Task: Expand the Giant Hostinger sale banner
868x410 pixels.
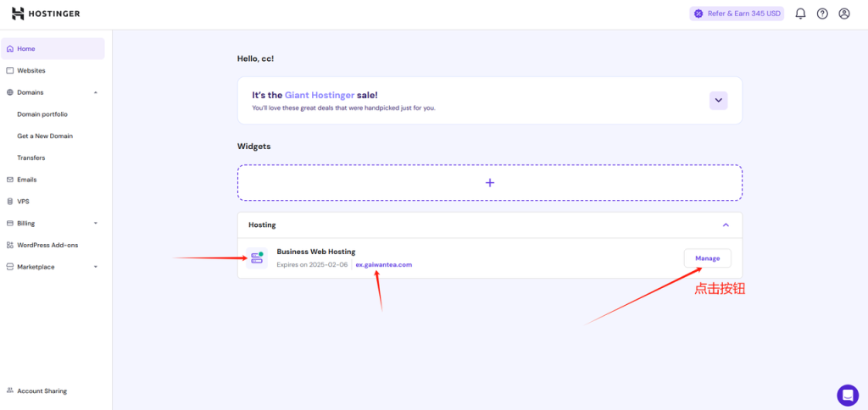Action: click(718, 100)
